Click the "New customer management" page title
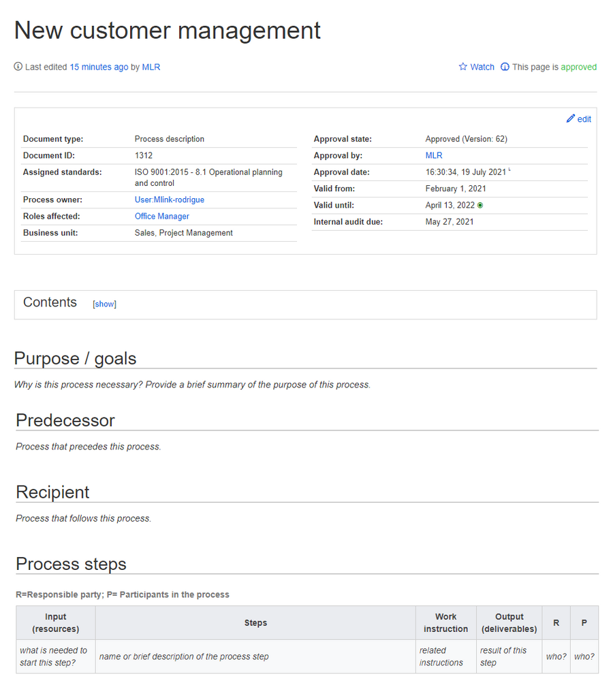Image resolution: width=613 pixels, height=700 pixels. (168, 30)
